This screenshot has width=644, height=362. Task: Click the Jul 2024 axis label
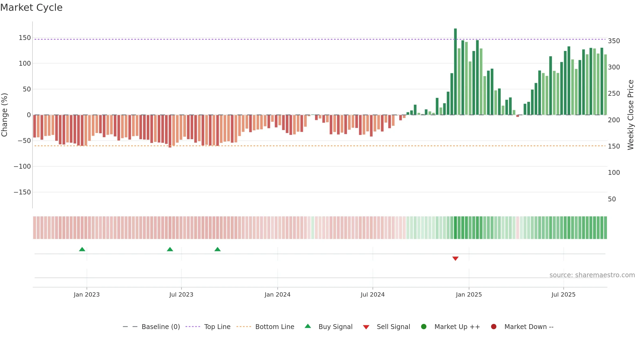coord(373,294)
